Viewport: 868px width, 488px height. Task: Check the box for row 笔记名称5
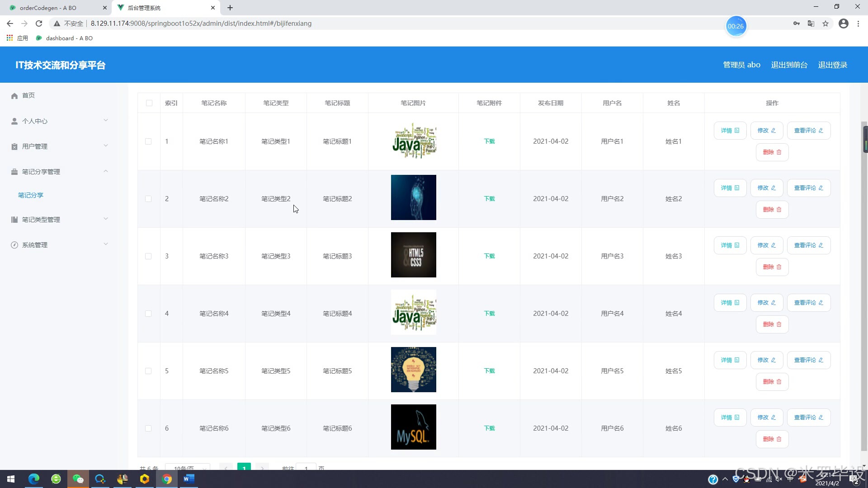pos(148,371)
